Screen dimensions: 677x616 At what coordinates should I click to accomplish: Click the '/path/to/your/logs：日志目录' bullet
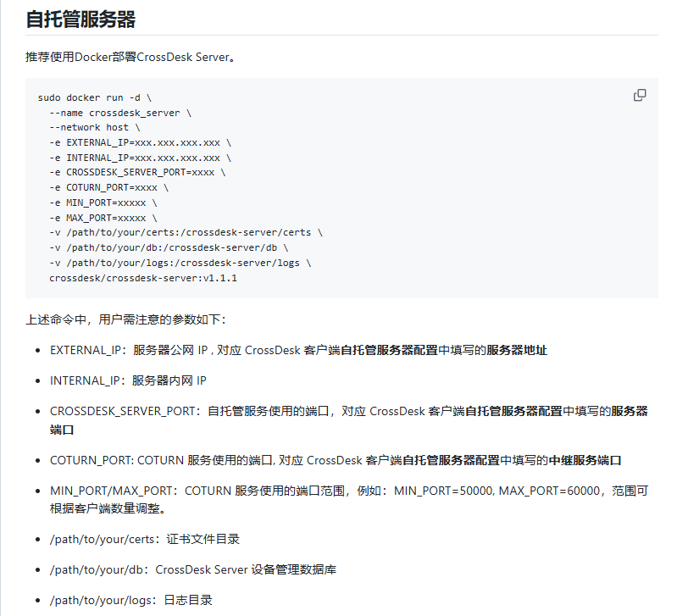131,601
